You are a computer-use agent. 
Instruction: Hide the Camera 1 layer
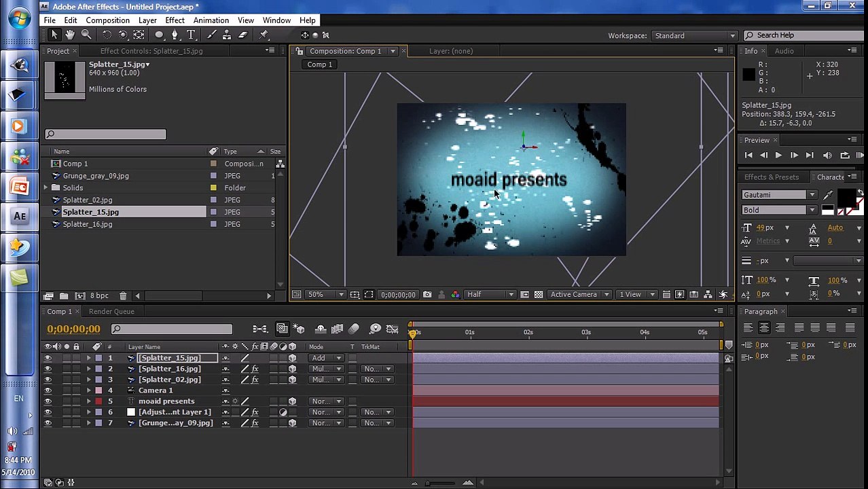click(x=48, y=391)
